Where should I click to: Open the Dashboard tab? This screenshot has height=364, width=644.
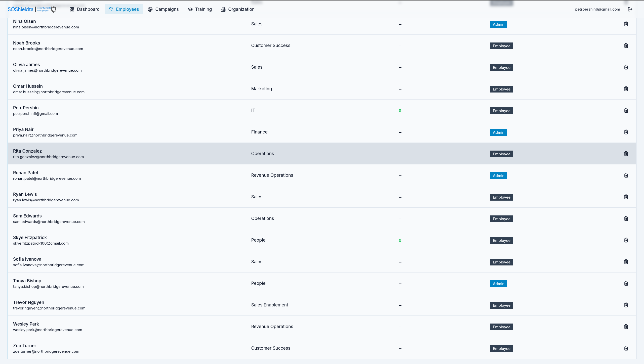[85, 9]
